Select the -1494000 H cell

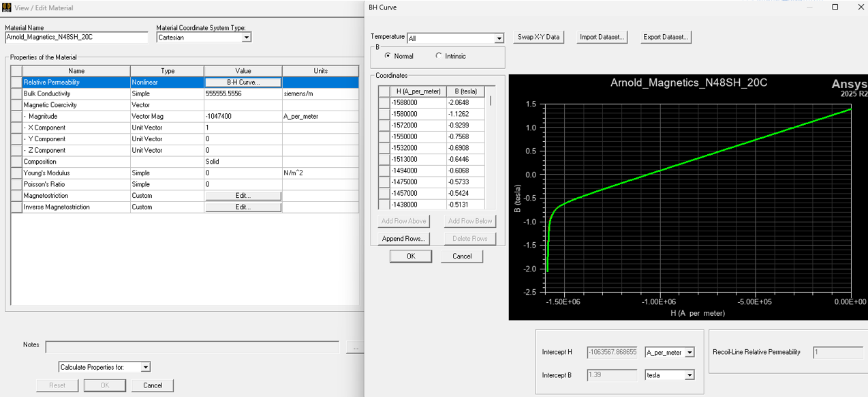[418, 171]
